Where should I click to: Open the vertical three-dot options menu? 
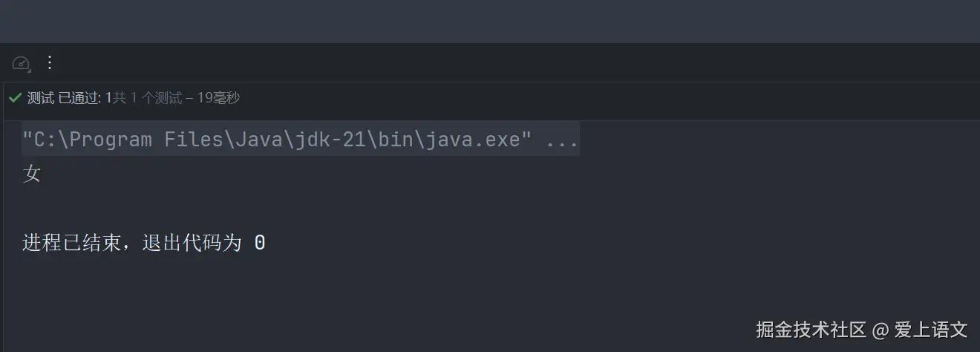50,63
